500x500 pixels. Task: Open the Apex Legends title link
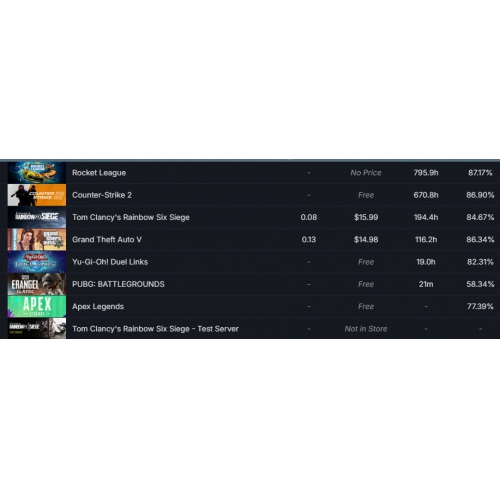pos(98,307)
